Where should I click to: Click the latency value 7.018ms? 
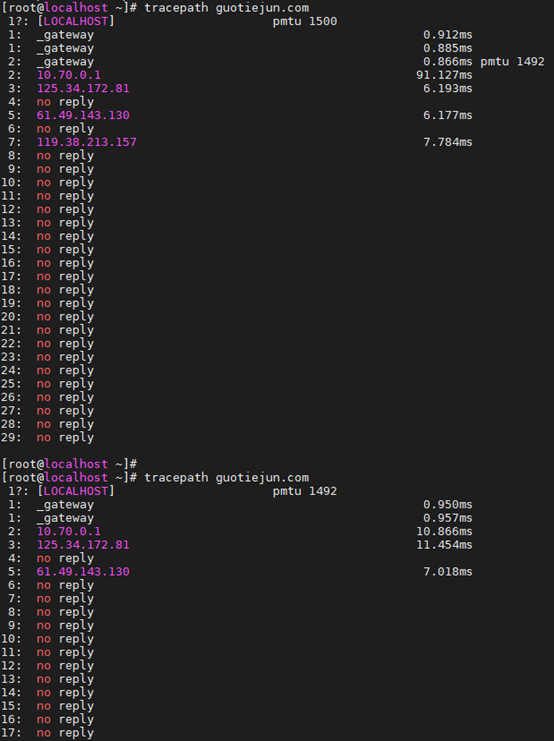click(448, 572)
